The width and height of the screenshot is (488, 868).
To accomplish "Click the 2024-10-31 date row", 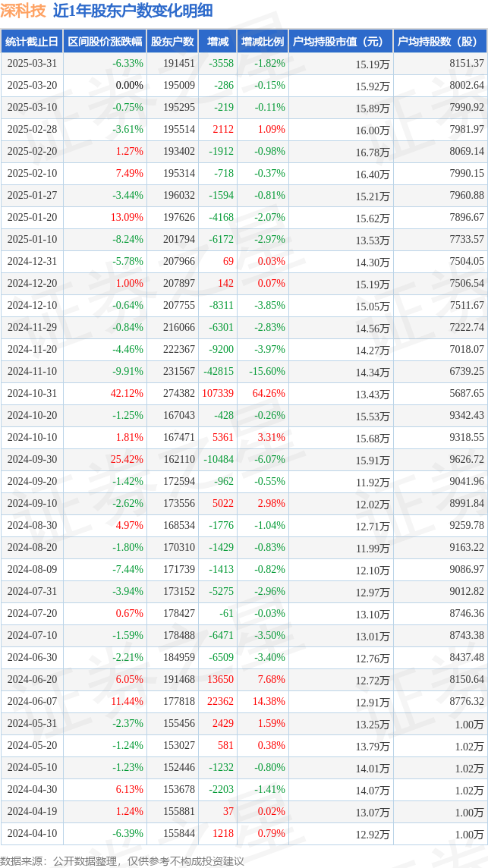I will point(244,393).
